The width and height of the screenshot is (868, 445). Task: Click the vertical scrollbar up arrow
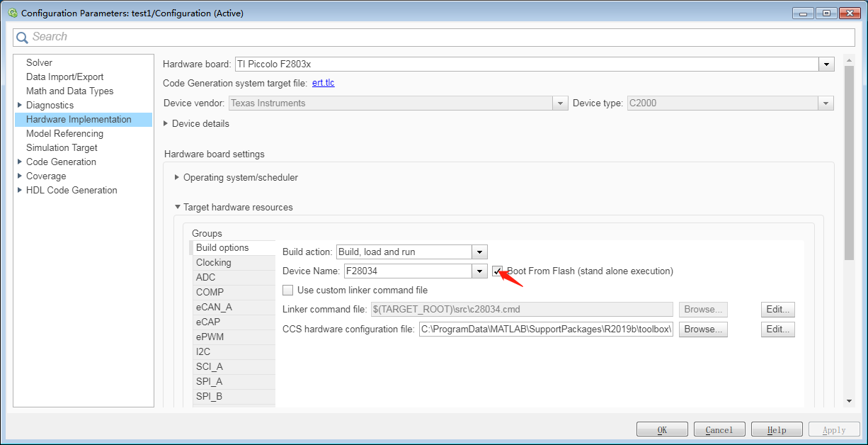click(850, 60)
